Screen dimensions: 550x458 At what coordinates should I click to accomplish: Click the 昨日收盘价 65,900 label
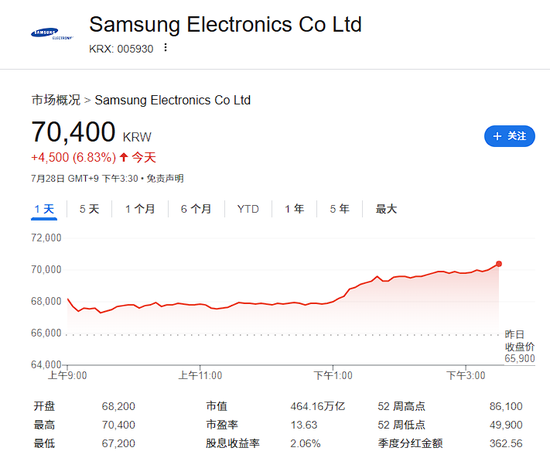(x=519, y=346)
